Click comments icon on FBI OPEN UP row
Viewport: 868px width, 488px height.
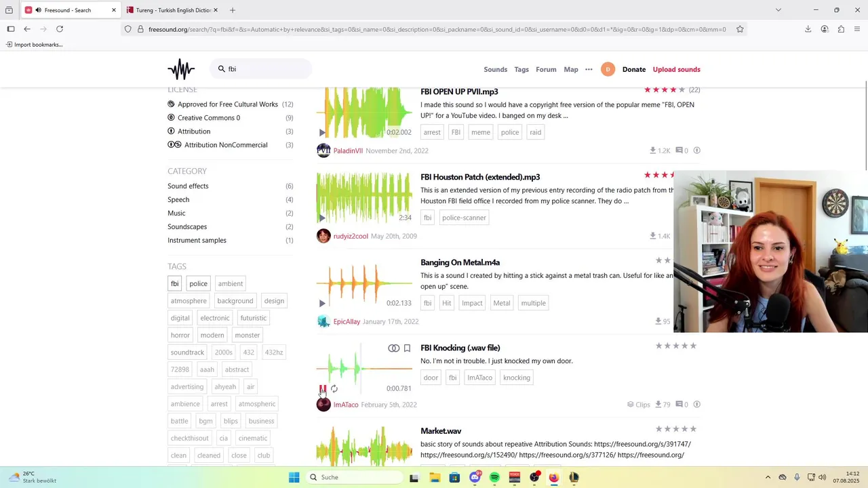point(679,150)
